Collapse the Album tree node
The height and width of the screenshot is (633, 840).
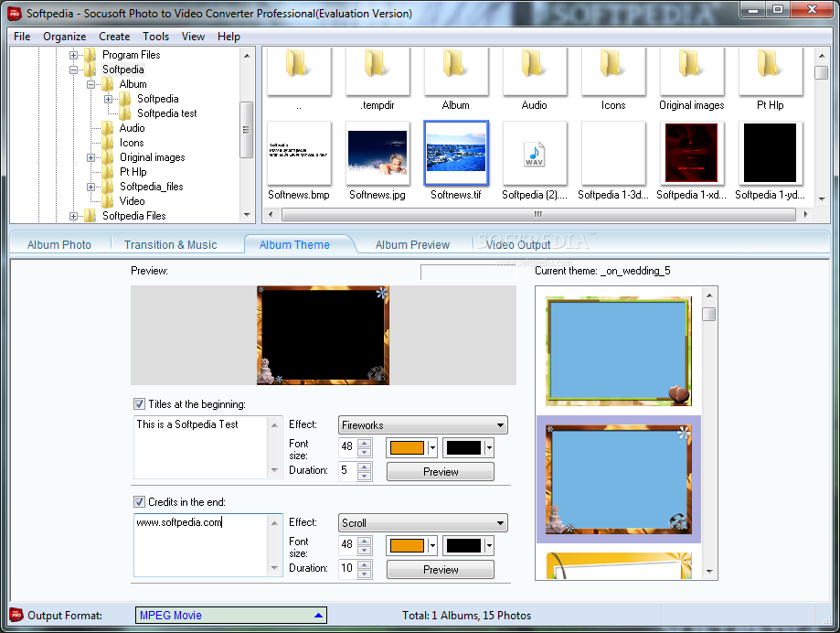click(x=90, y=84)
